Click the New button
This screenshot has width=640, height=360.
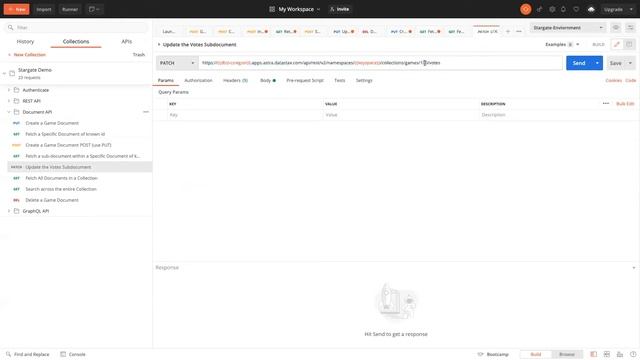coord(17,9)
